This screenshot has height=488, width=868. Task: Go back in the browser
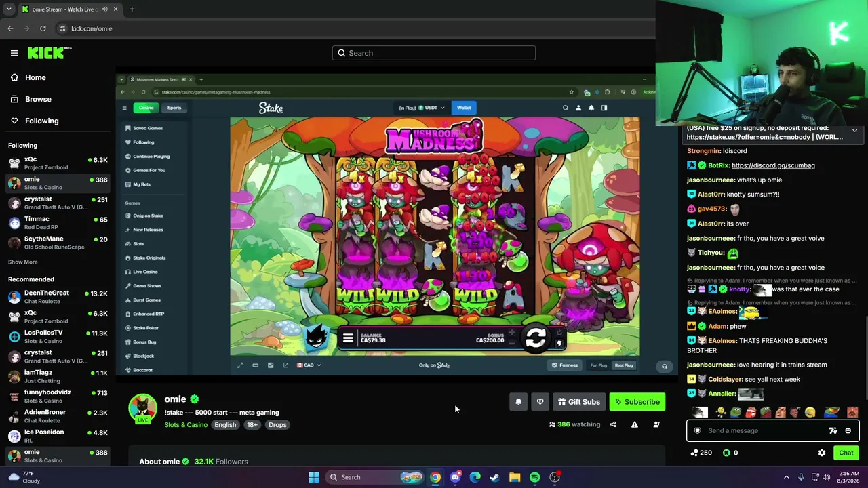[x=10, y=28]
